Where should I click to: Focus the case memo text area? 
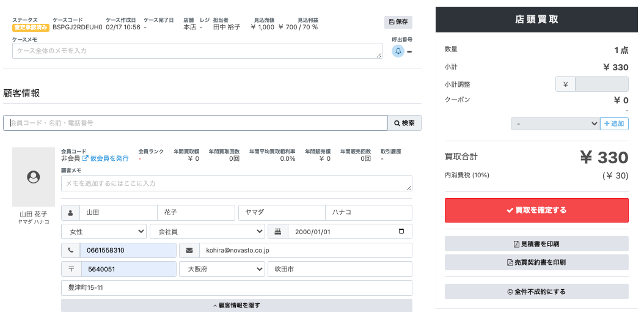click(x=197, y=51)
